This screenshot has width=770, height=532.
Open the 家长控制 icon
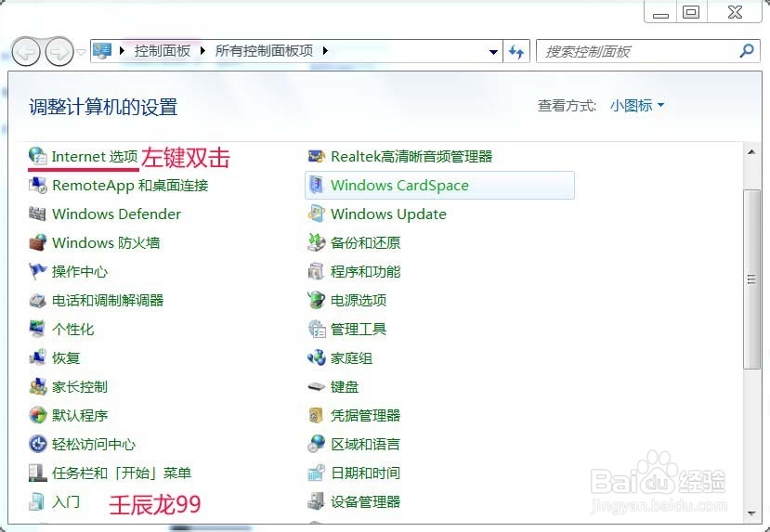tap(38, 386)
